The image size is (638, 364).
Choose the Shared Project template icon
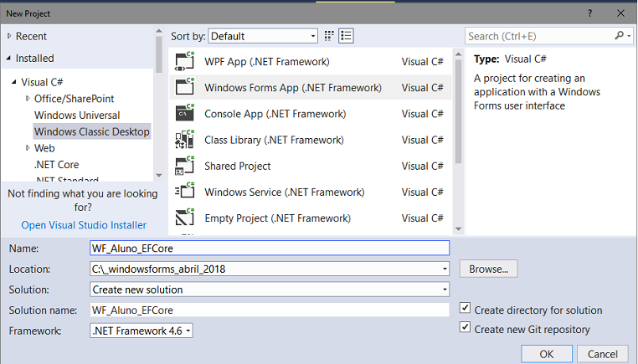185,166
